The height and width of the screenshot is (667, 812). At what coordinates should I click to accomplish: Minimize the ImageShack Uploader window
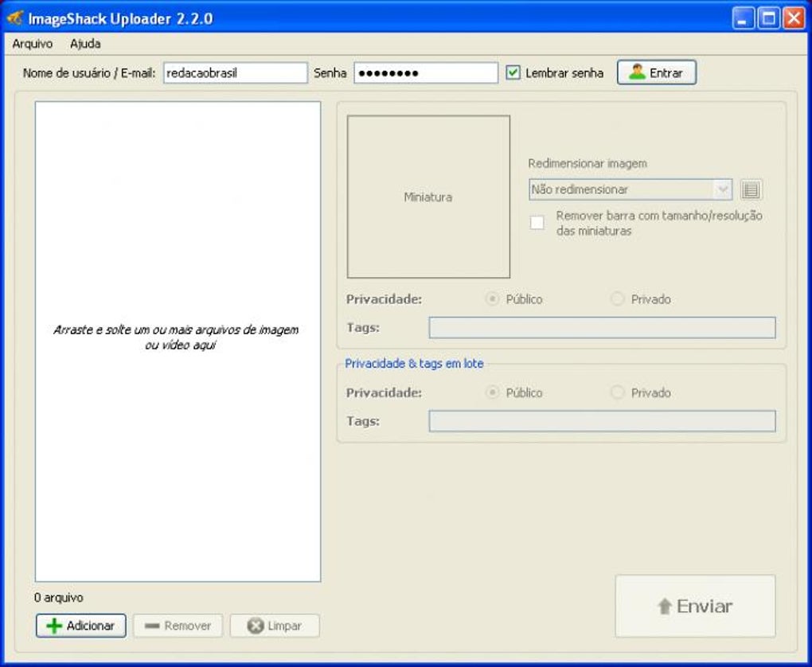743,18
